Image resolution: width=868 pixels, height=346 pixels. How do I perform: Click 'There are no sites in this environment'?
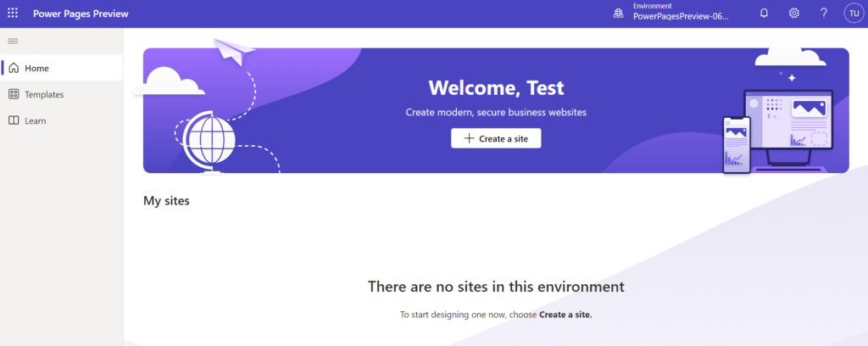tap(496, 287)
